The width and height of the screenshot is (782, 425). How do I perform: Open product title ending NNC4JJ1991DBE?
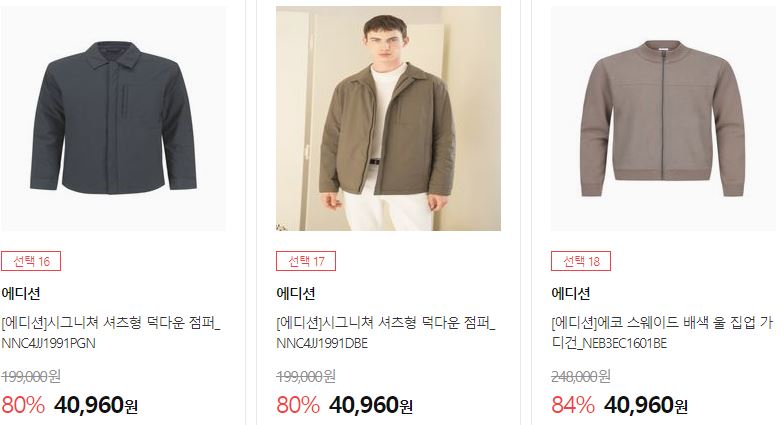[x=386, y=333]
